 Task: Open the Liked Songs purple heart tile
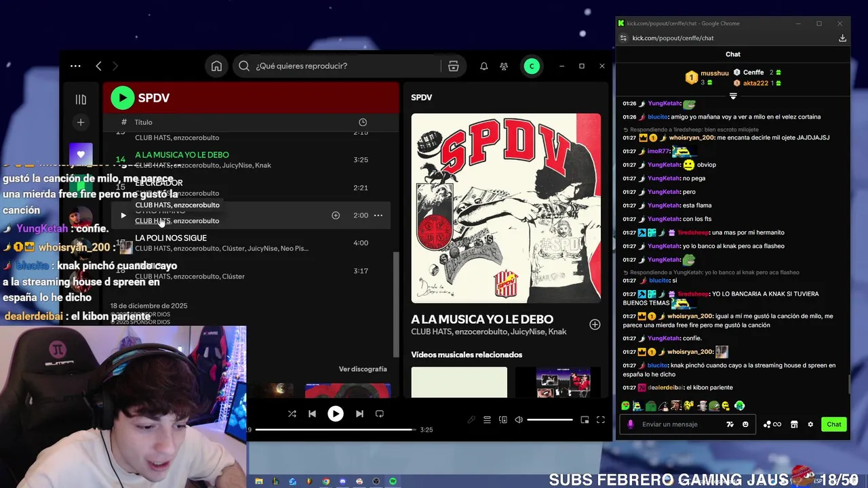coord(81,154)
